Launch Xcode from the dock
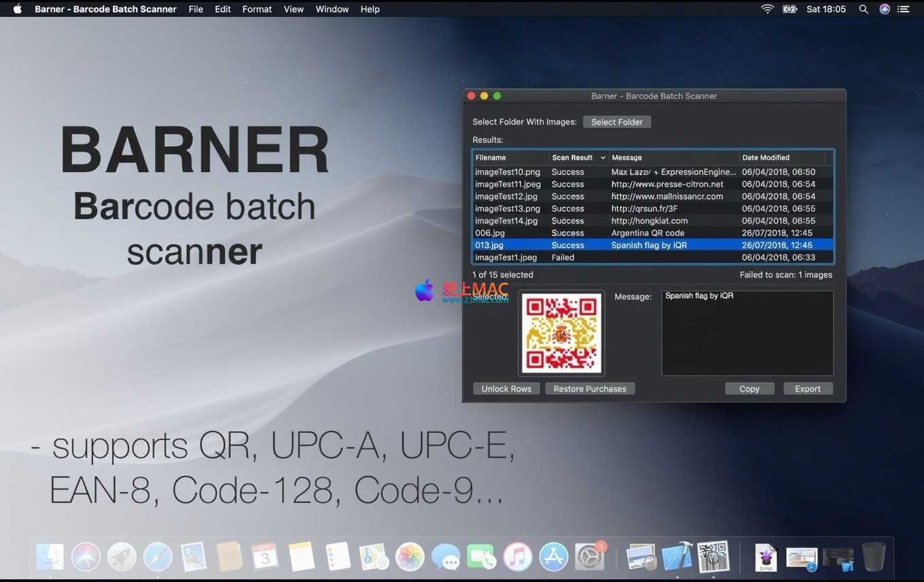The image size is (924, 582). point(677,558)
